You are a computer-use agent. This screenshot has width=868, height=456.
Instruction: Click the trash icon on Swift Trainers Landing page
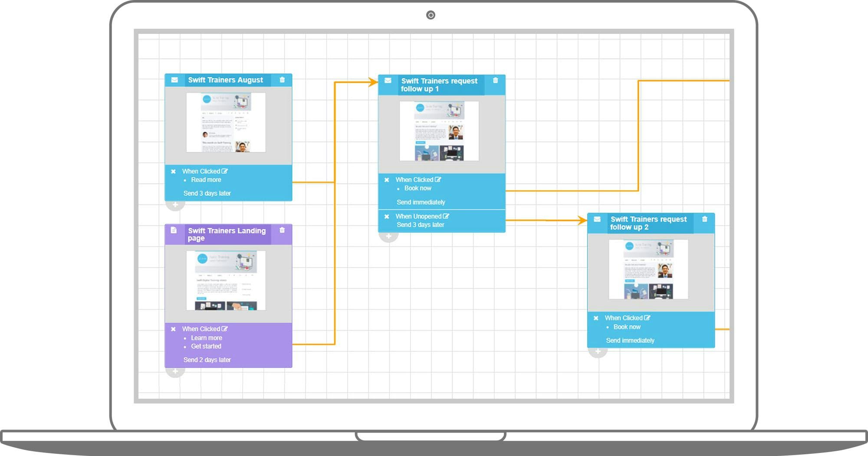coord(282,231)
